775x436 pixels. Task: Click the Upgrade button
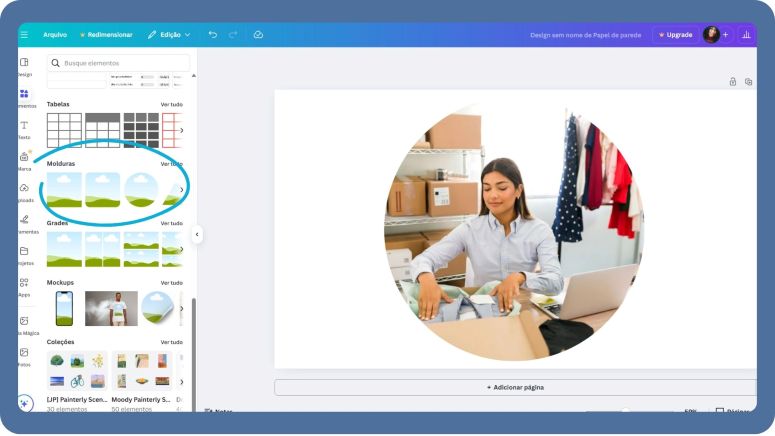(x=676, y=34)
